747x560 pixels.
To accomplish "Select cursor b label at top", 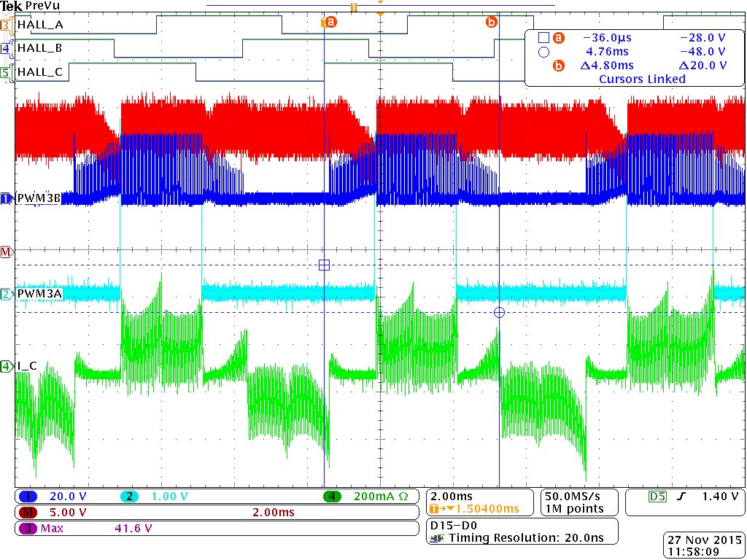I will [x=491, y=22].
